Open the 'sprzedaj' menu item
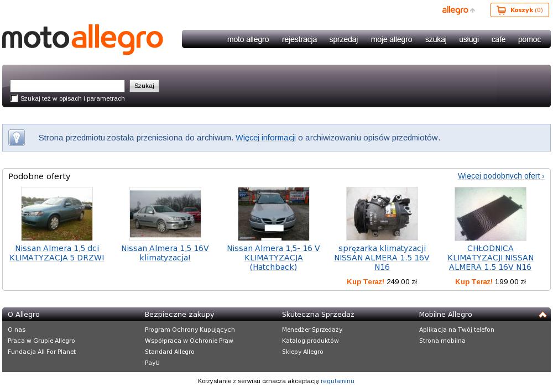The width and height of the screenshot is (553, 392). pyautogui.click(x=343, y=39)
